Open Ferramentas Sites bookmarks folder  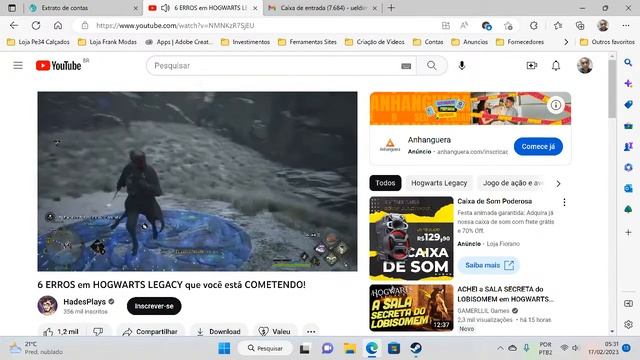coord(307,42)
